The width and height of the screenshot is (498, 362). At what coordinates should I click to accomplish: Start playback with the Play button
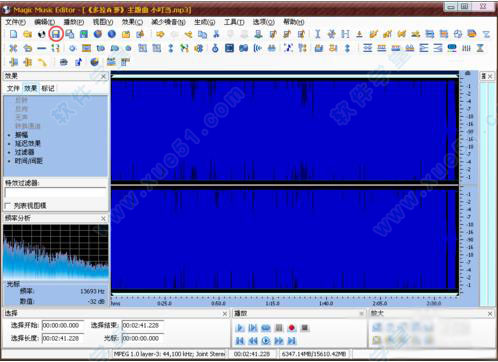coord(240,328)
